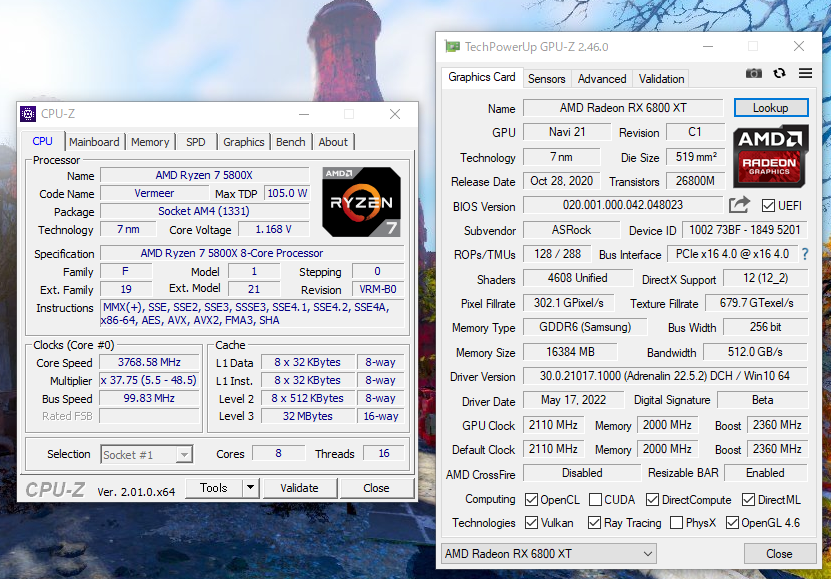This screenshot has height=579, width=831.
Task: Click the Texture Fillrate 679.7 GTexel/s value
Action: [x=756, y=303]
